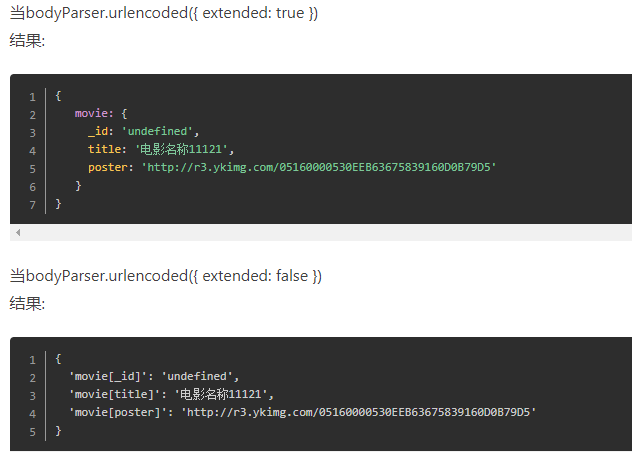
Task: Click the '_id' key on line 3
Action: point(98,131)
